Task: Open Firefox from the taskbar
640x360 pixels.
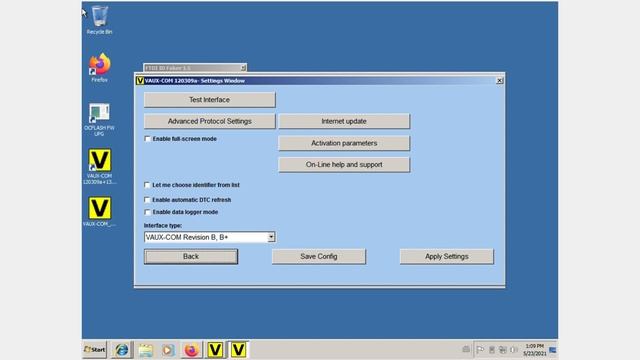Action: coord(191,350)
